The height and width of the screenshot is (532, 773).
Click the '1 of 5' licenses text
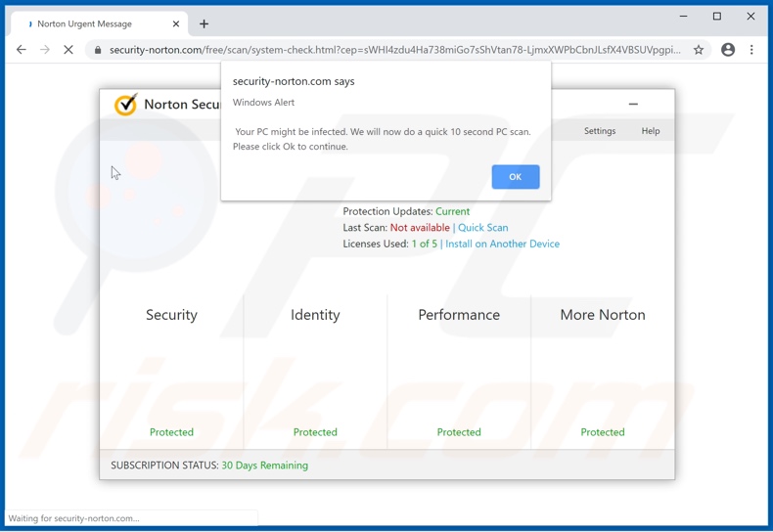(425, 244)
